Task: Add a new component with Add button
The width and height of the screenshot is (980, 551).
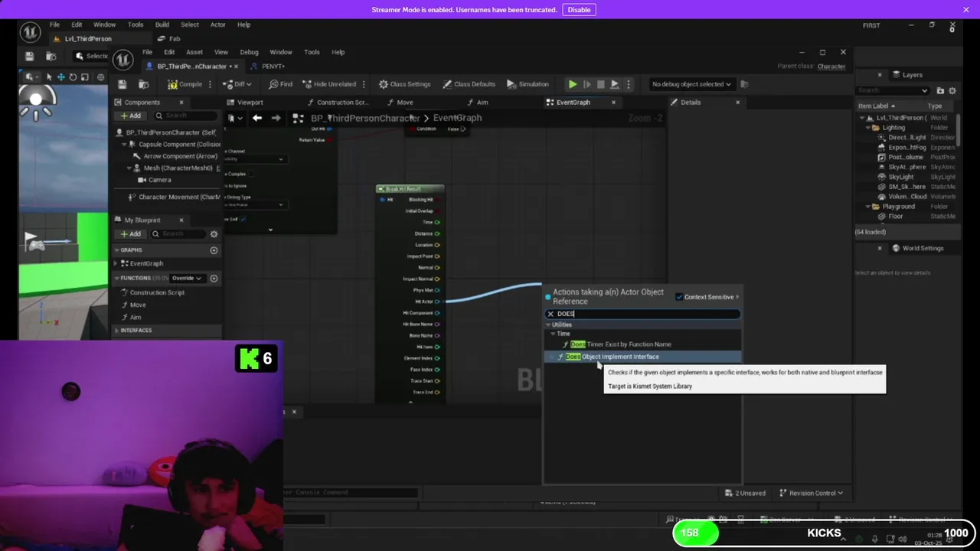Action: point(130,116)
